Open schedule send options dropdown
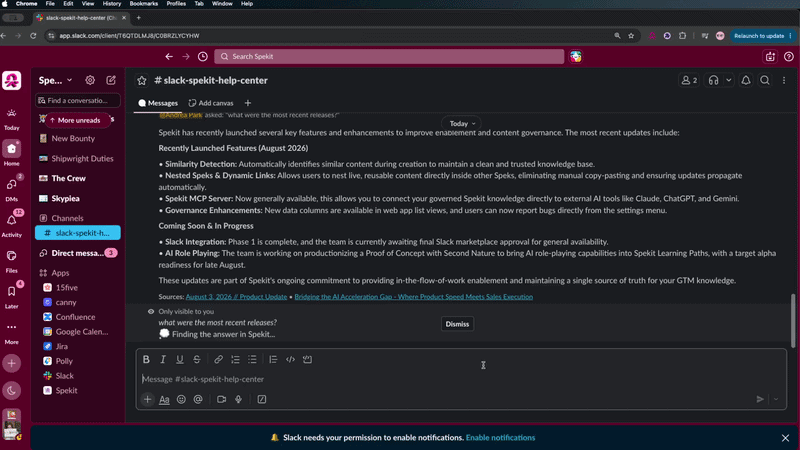The height and width of the screenshot is (450, 800). [776, 399]
